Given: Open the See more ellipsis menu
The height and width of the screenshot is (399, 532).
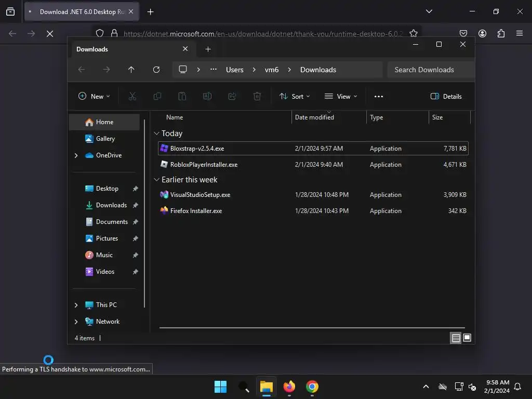Looking at the screenshot, I should tap(379, 96).
